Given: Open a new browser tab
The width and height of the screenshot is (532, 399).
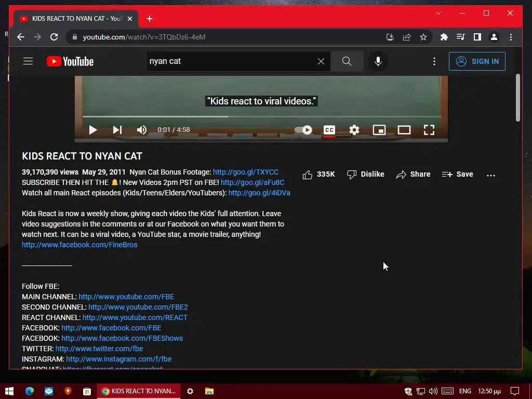Looking at the screenshot, I should pyautogui.click(x=150, y=19).
